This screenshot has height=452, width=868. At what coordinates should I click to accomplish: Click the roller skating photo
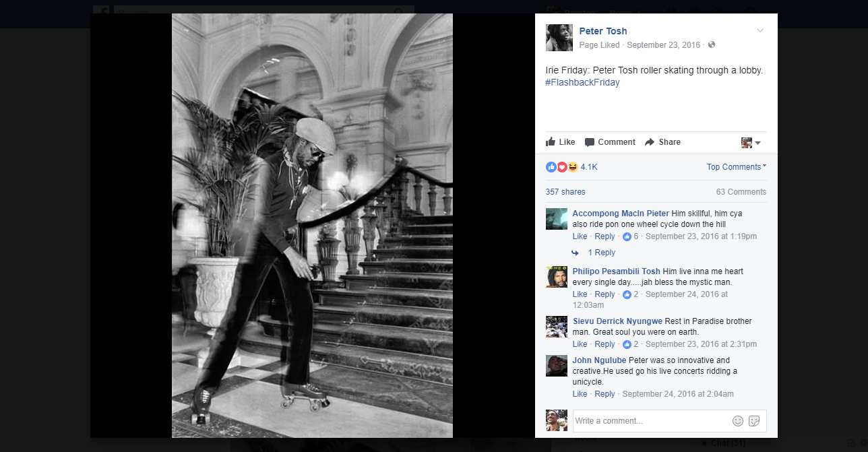click(x=312, y=226)
